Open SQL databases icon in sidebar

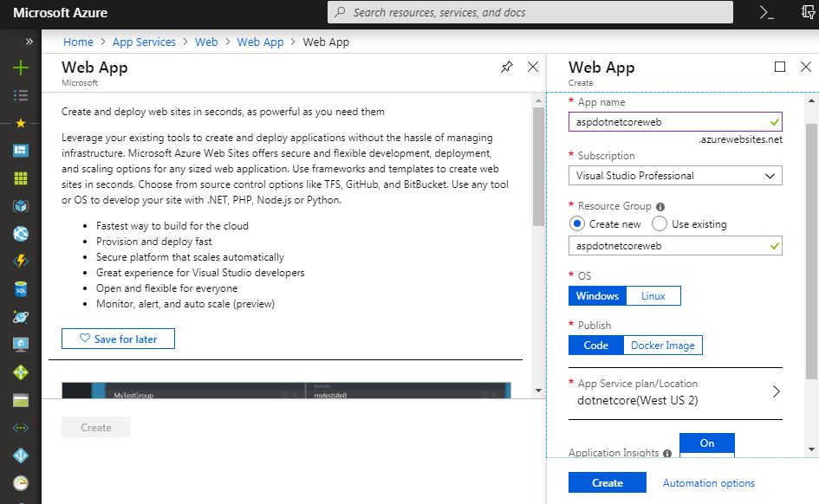pyautogui.click(x=21, y=289)
